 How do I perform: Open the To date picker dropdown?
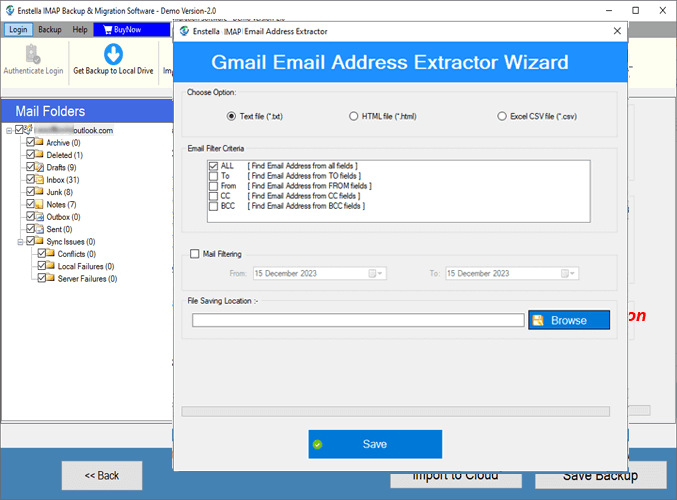tap(568, 273)
